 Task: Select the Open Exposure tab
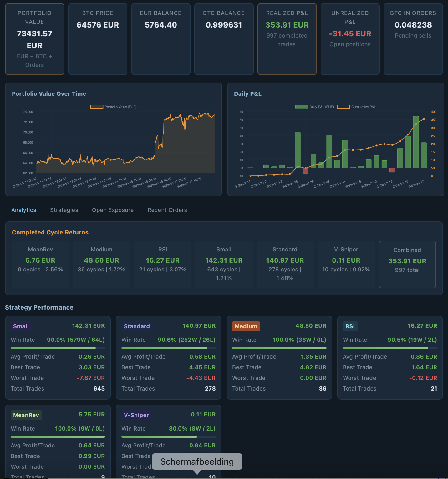113,210
